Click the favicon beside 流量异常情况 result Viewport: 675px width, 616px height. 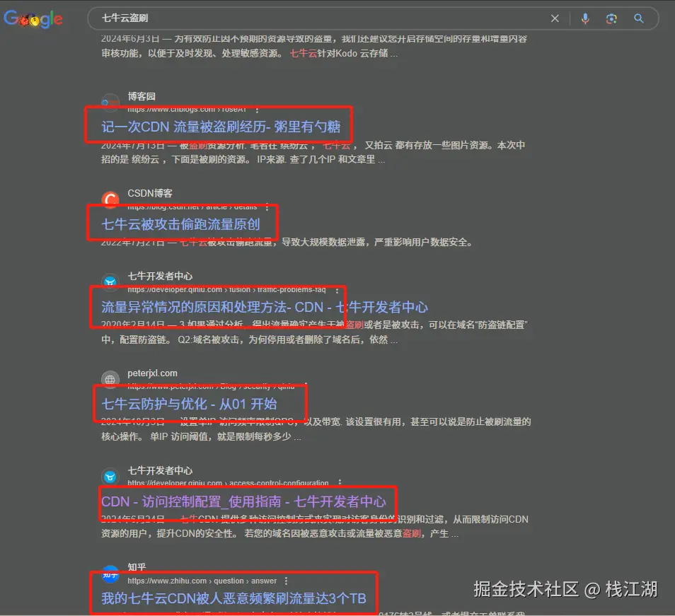(110, 281)
